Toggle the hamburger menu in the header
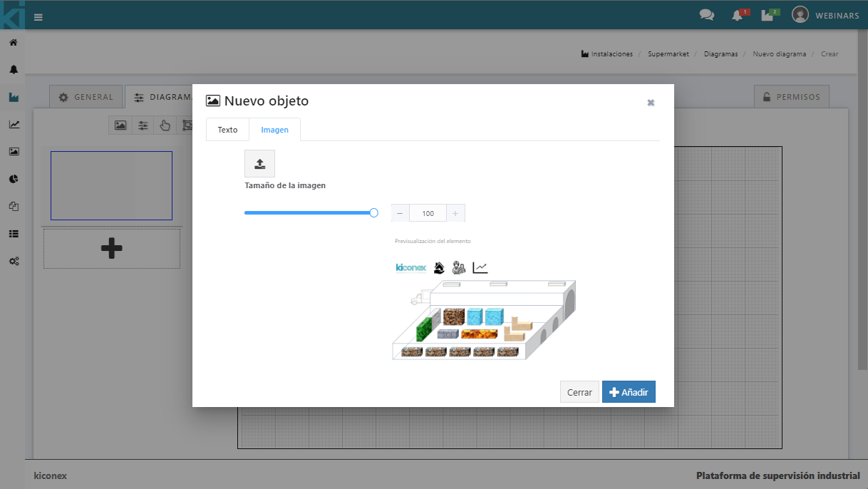Screen dimensions: 868x489 tap(38, 17)
